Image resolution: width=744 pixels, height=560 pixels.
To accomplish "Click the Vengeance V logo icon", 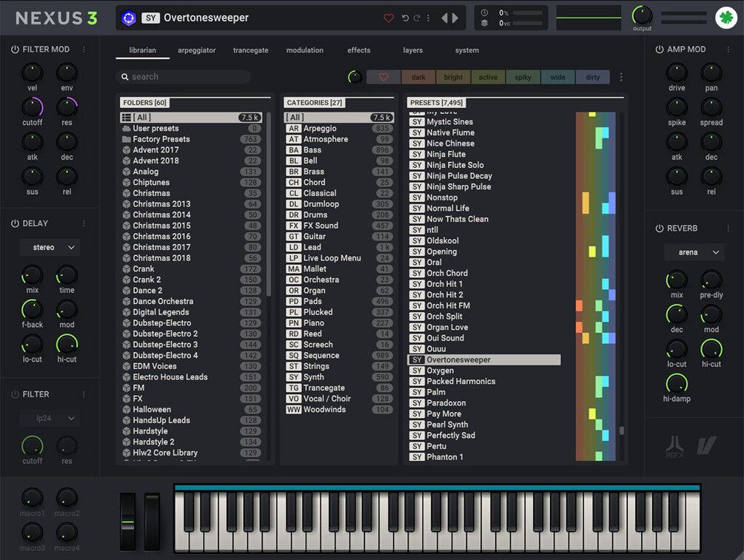I will click(x=706, y=445).
